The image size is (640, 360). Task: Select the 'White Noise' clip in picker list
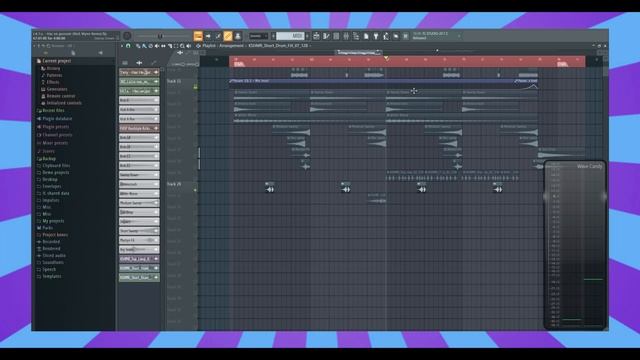click(139, 193)
